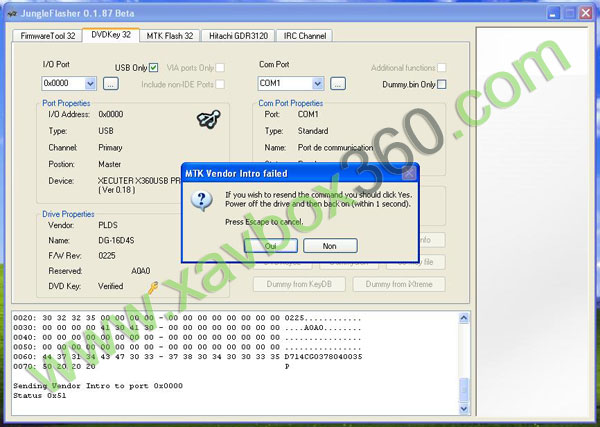The height and width of the screenshot is (427, 600).
Task: Enable the Dummy.bin Only checkbox
Action: point(442,84)
